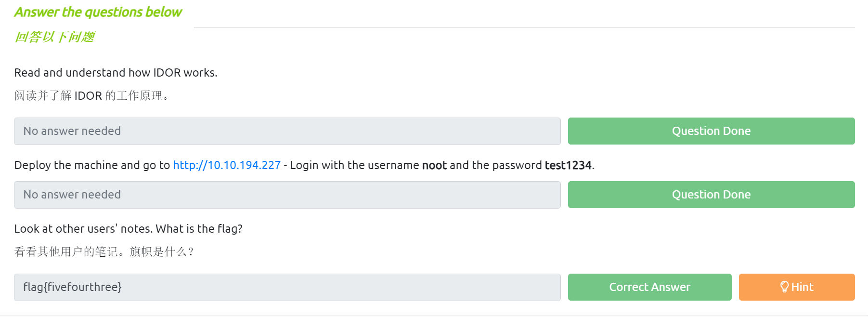Image resolution: width=868 pixels, height=317 pixels.
Task: Click the Look at other users' notes question
Action: point(128,229)
